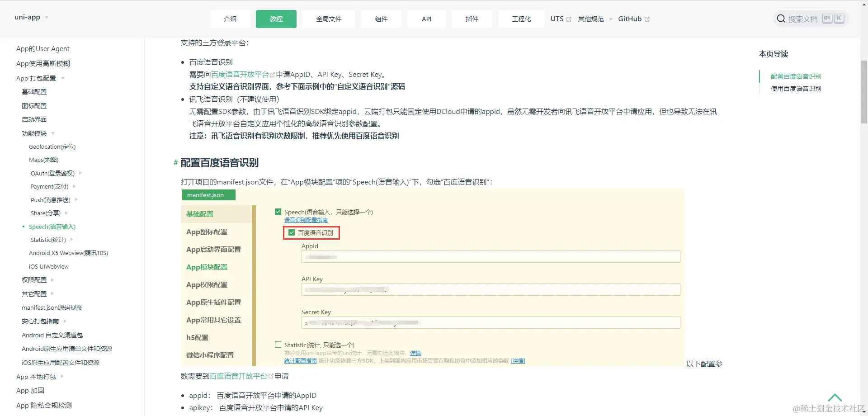
Task: Open the uni-app dropdown
Action: point(31,17)
